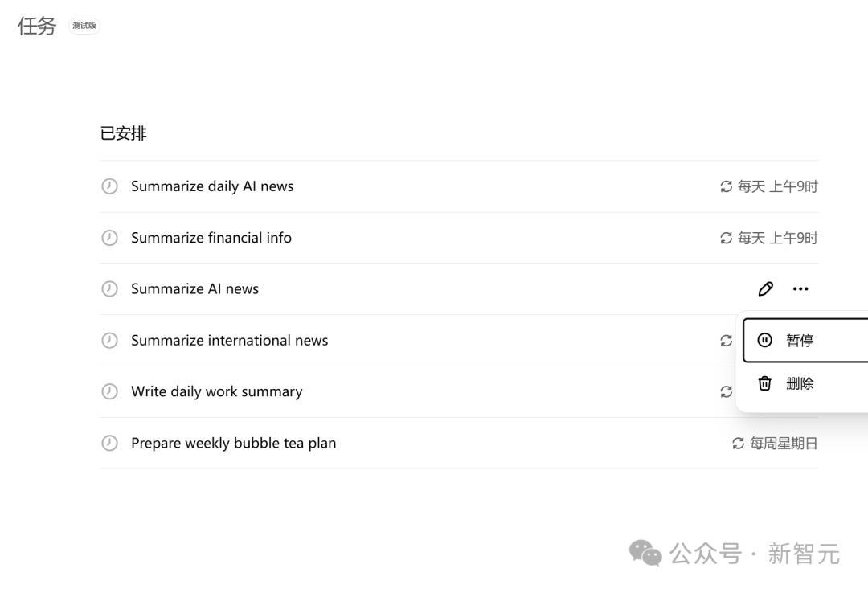Screen dimensions: 868x589
Task: Click the 测试版 beta badge next to 任务
Action: click(84, 26)
